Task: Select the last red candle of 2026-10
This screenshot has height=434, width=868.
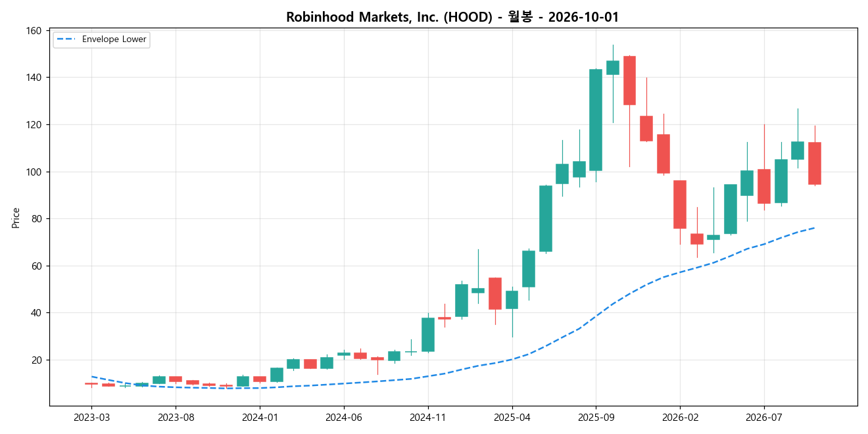Action: click(x=815, y=163)
